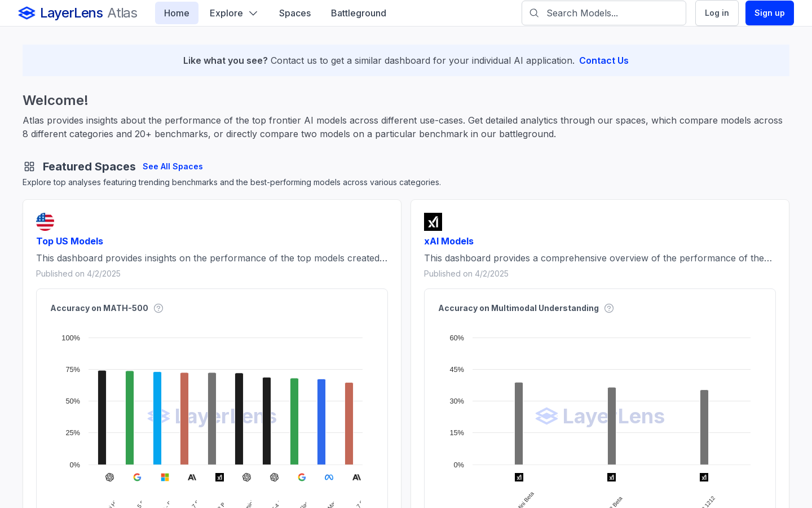Click the LayerLens Atlas logo

coord(78,13)
